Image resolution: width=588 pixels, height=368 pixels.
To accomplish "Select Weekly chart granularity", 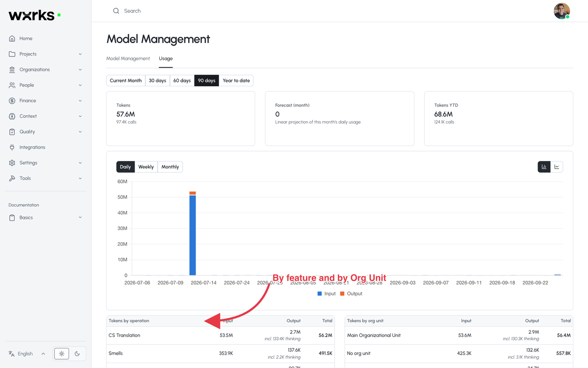I will (x=146, y=167).
